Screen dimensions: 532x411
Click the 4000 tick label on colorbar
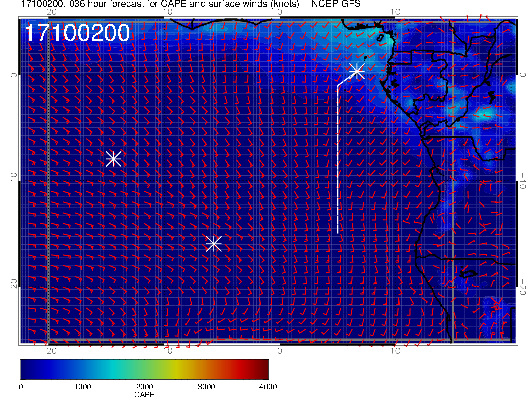pos(268,387)
